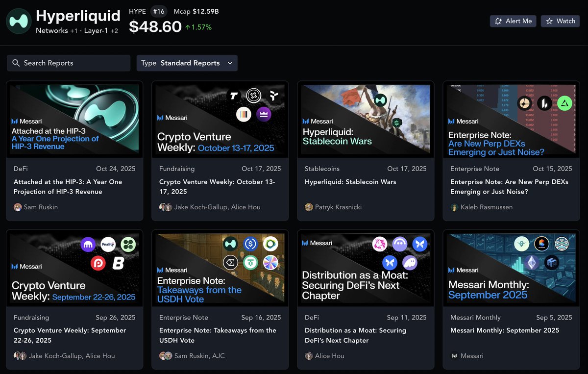Open the Messari Monthly September 2025 thumbnail
Viewport: 588px width, 374px height.
511,268
